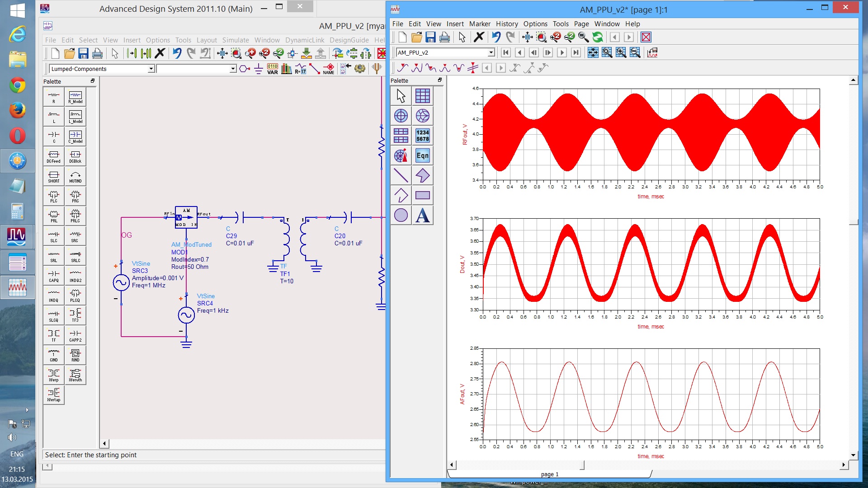Undo in the data display window

(496, 37)
